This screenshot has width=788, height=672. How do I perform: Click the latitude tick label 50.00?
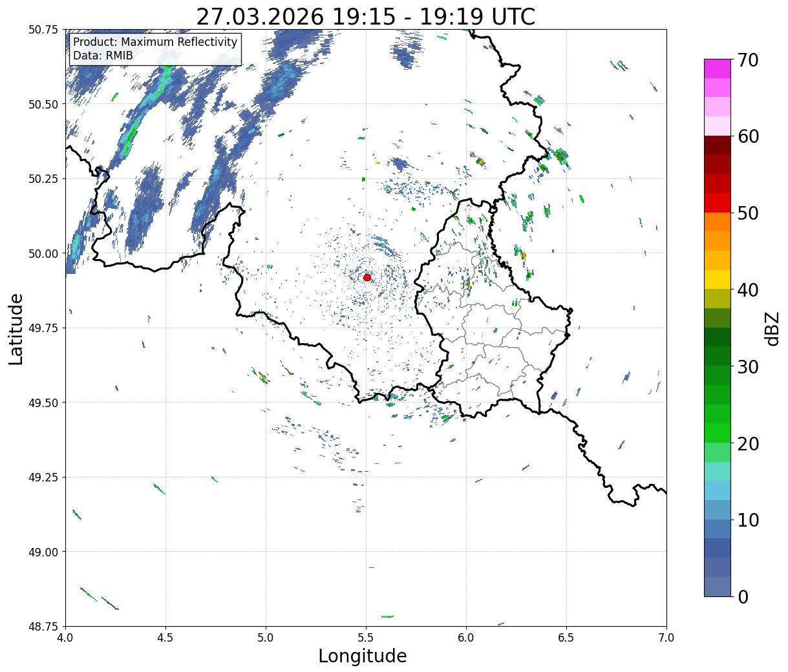(x=43, y=253)
